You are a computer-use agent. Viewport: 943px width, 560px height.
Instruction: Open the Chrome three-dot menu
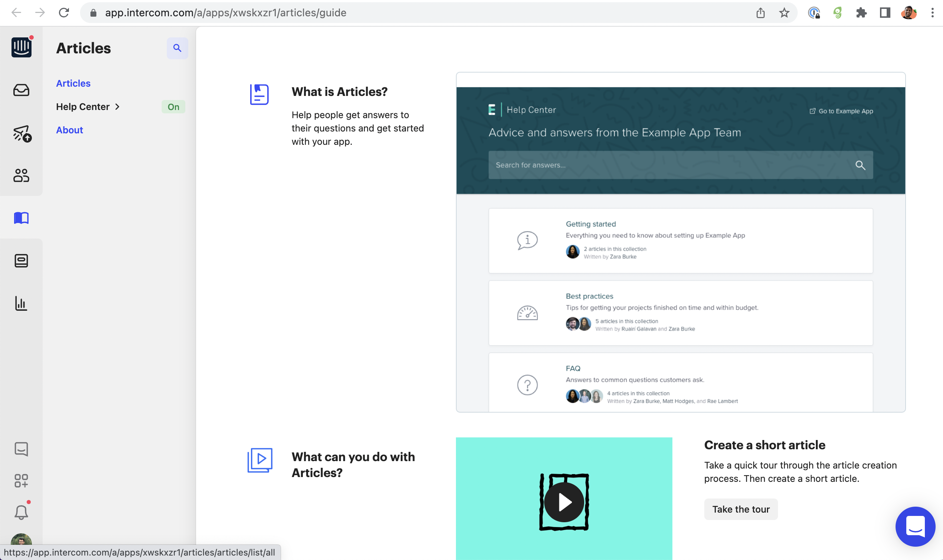[x=932, y=13]
